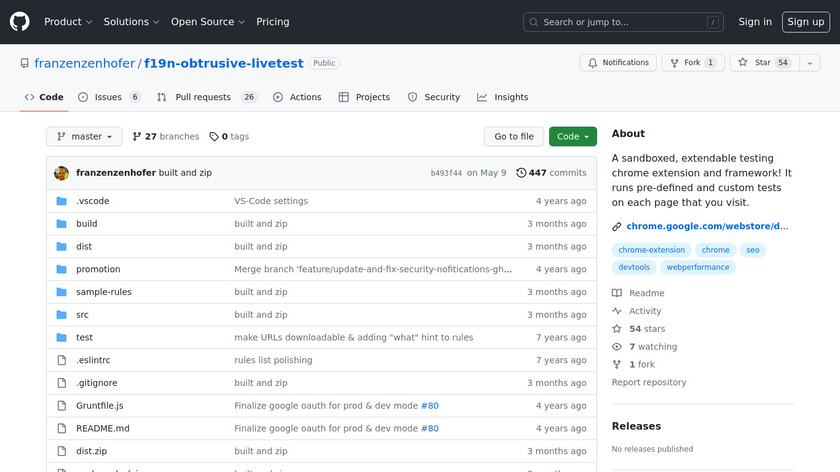840x472 pixels.
Task: Click the franzenzenhofer avatar thumbnail
Action: [62, 173]
